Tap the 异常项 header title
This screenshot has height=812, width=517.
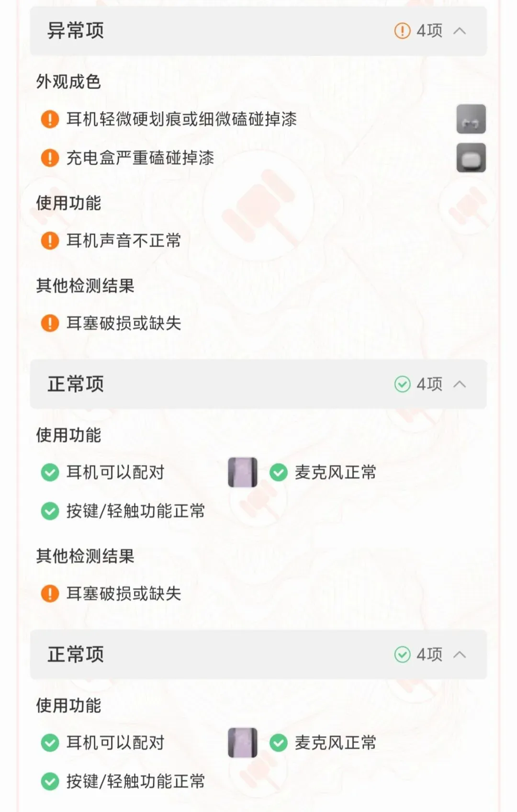(x=76, y=31)
